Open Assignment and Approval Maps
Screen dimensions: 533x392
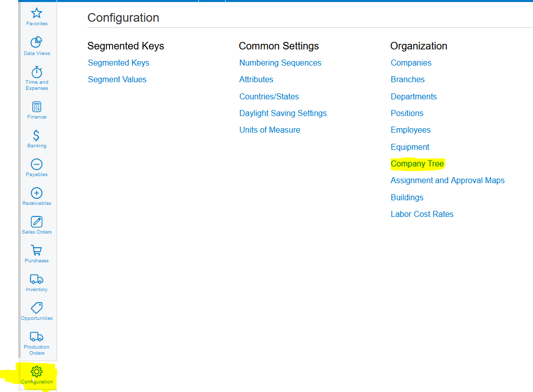447,181
